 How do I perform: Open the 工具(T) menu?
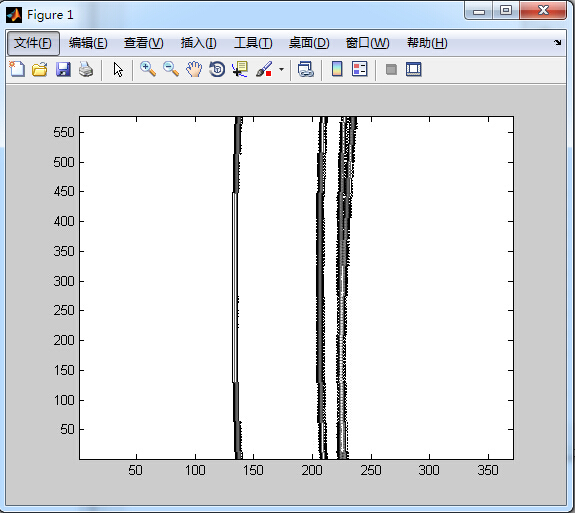253,43
